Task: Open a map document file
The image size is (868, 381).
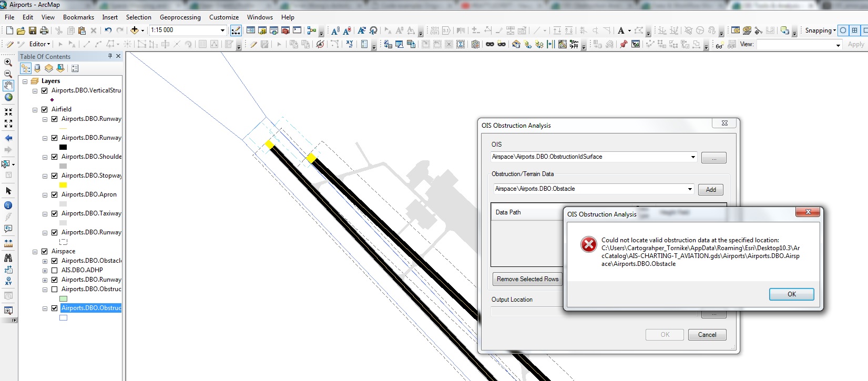Action: (21, 30)
